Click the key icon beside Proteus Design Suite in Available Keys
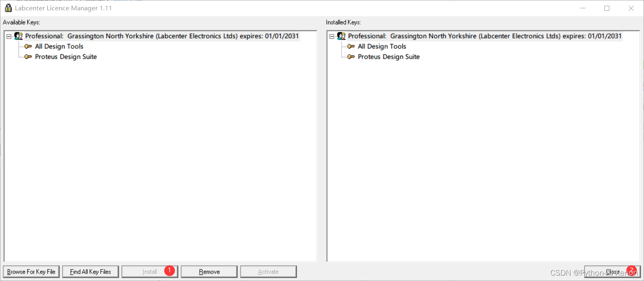644x281 pixels. [x=28, y=57]
